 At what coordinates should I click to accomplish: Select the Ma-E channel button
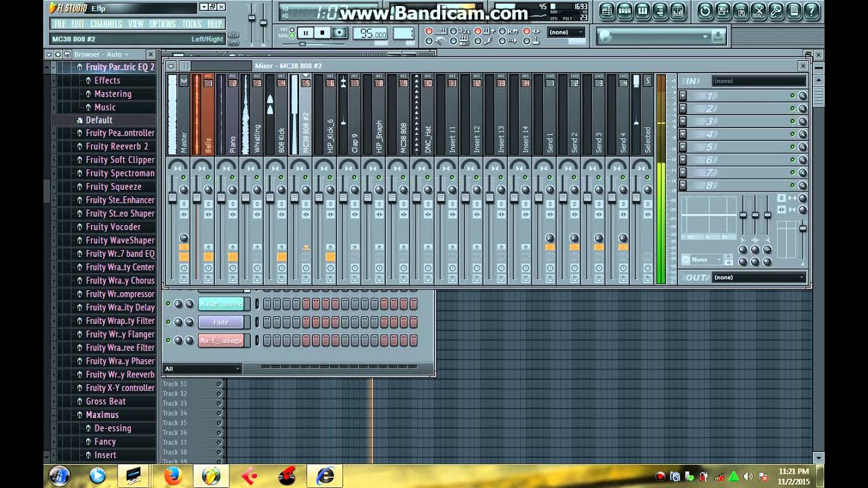pos(221,340)
